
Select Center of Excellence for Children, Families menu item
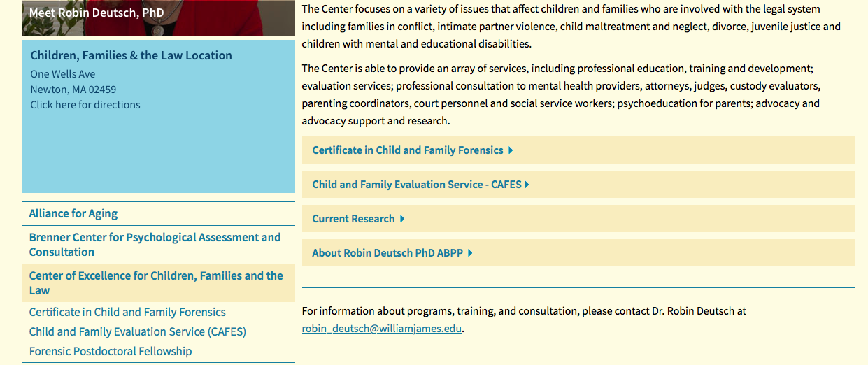pos(156,283)
